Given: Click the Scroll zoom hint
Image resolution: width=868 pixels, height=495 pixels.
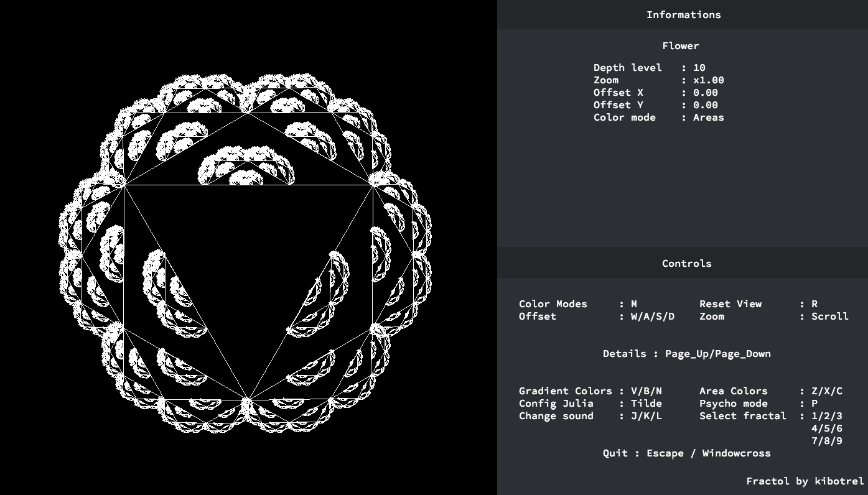Looking at the screenshot, I should coord(830,316).
